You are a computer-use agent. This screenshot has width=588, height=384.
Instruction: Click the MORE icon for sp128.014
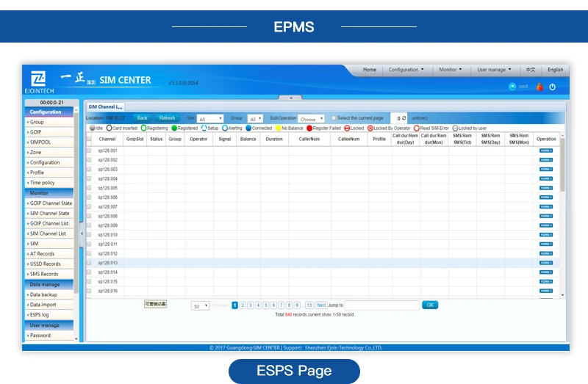(x=546, y=272)
